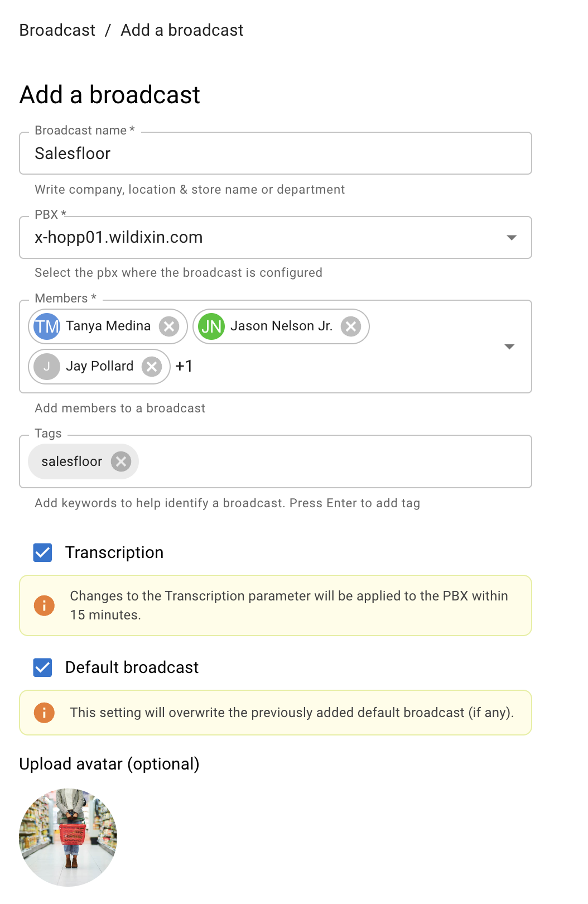
Task: Click the Transcription label text
Action: pyautogui.click(x=114, y=552)
